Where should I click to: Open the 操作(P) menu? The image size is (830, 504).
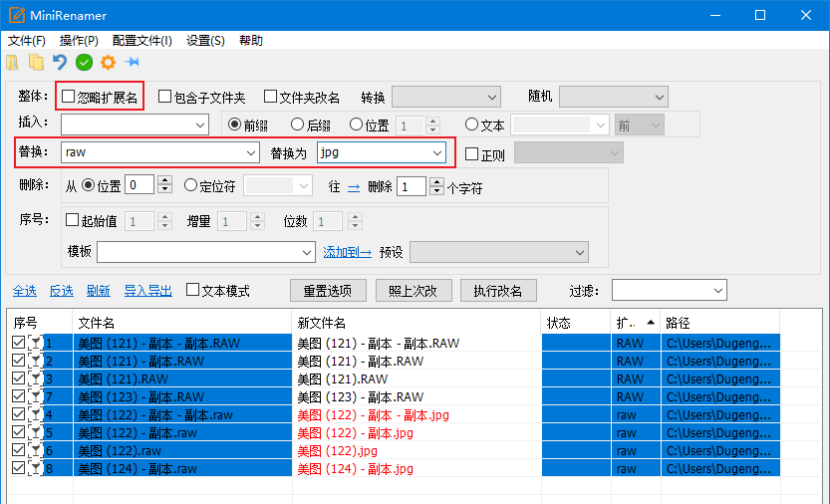coord(79,41)
